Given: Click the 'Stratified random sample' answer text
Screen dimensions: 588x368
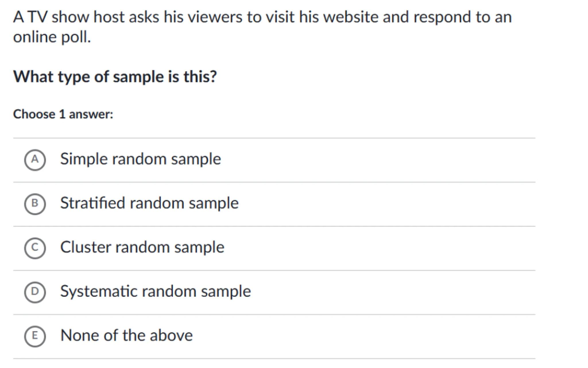Looking at the screenshot, I should pyautogui.click(x=149, y=203).
